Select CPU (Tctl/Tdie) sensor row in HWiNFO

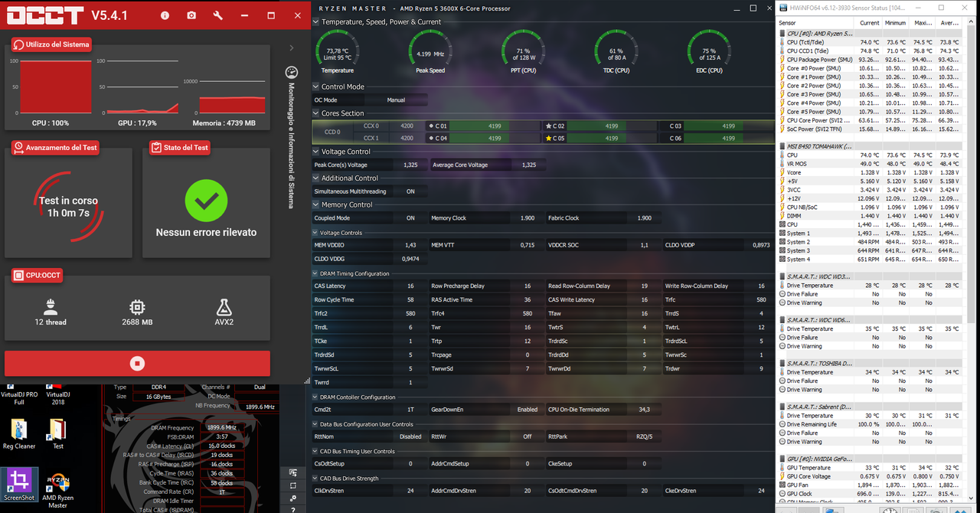(868, 42)
